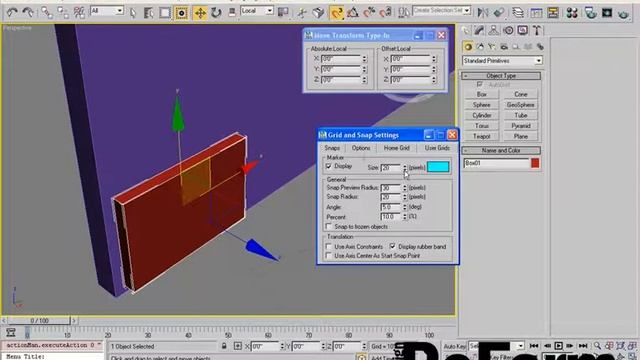This screenshot has height=360, width=640.
Task: Open the Local reference coordinate dropdown
Action: [x=269, y=11]
